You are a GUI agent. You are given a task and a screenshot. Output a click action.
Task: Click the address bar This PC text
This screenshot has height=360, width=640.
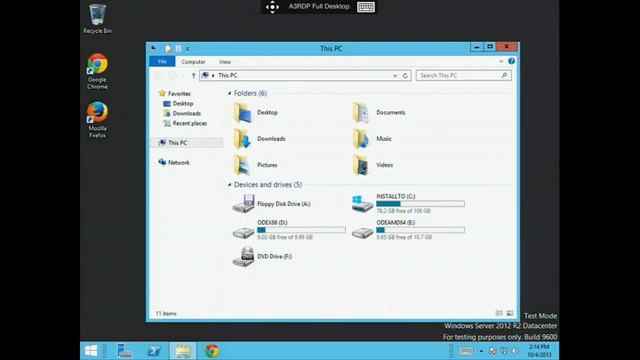228,76
